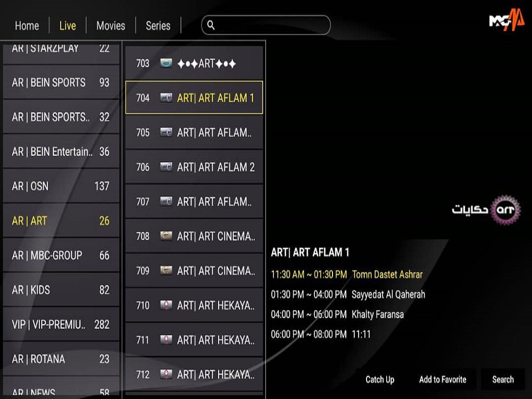Viewport: 532px width, 399px height.
Task: Click the ART HEKAYAT icon on channel 710
Action: coord(166,305)
